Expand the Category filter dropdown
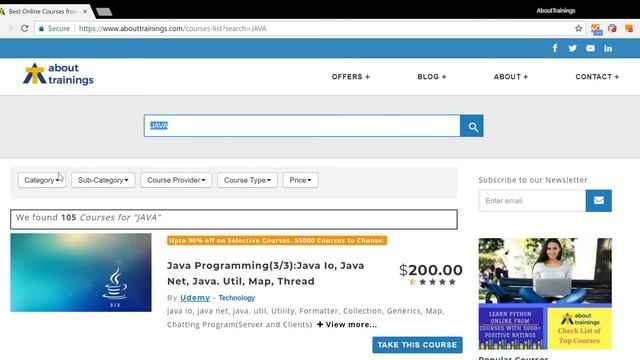The width and height of the screenshot is (640, 360). click(42, 180)
